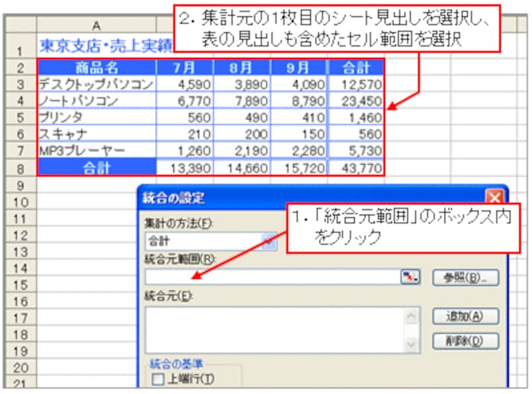Click the collapse dialog icon beside 統合元範囲
Image resolution: width=532 pixels, height=394 pixels.
pos(410,278)
